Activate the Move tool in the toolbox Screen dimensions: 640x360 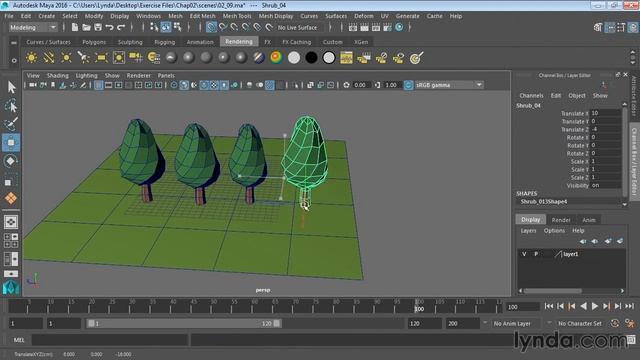pos(11,142)
